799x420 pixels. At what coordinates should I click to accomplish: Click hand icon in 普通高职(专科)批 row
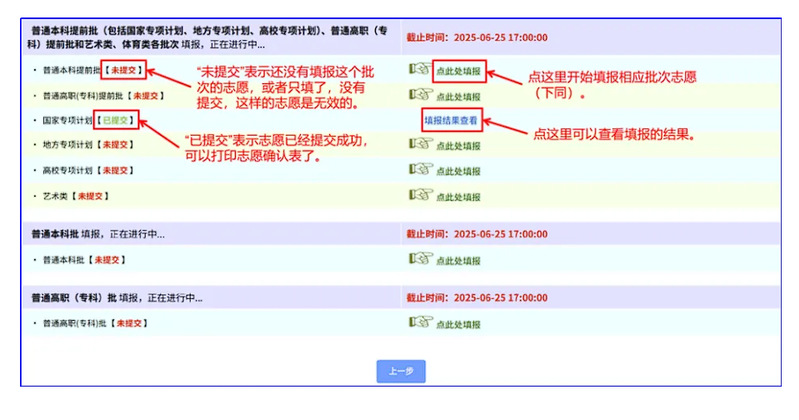click(420, 323)
